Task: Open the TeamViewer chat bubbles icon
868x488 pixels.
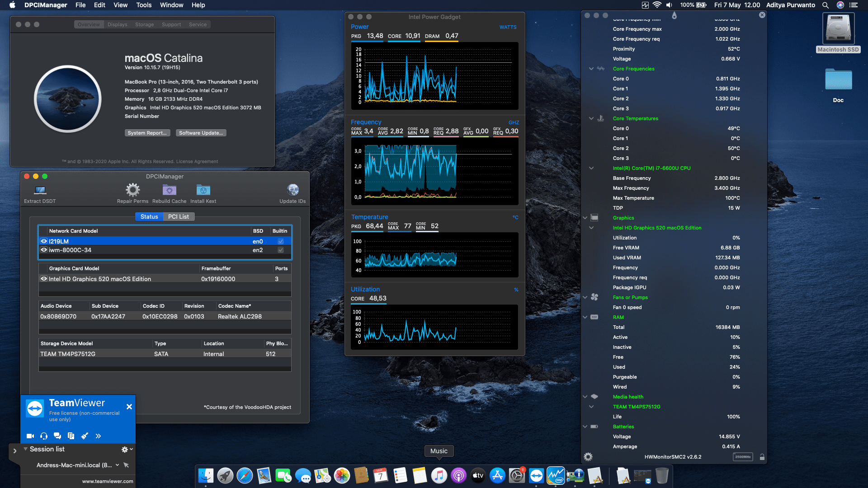Action: [x=57, y=436]
